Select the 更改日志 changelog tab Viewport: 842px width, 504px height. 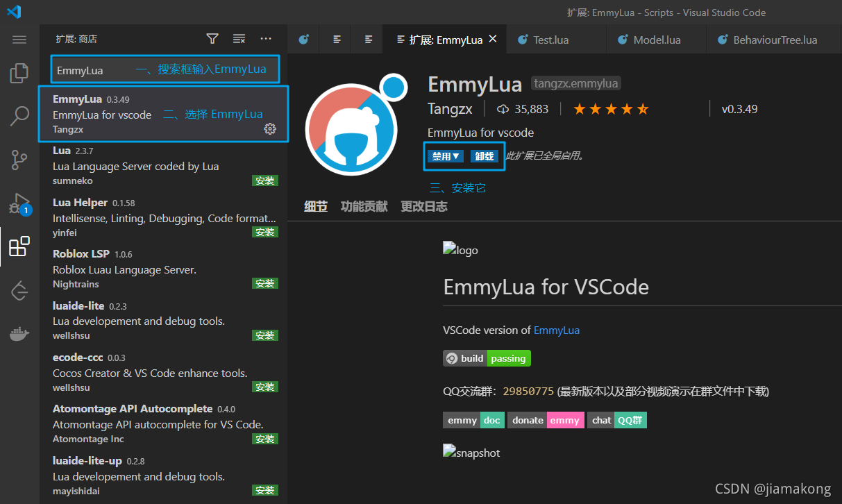tap(424, 206)
